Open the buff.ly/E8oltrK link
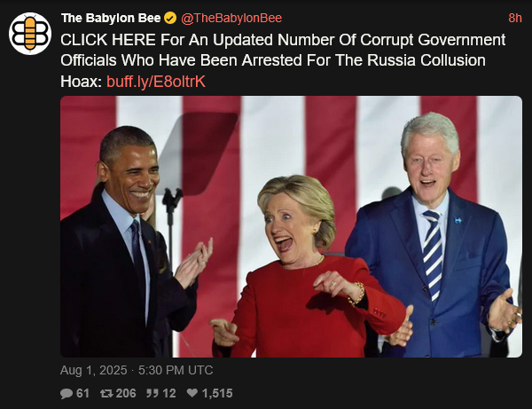The height and width of the screenshot is (409, 532). tap(156, 82)
